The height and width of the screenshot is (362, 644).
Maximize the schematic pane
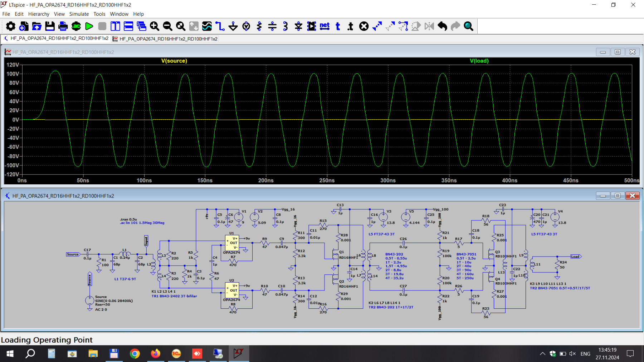coord(618,195)
